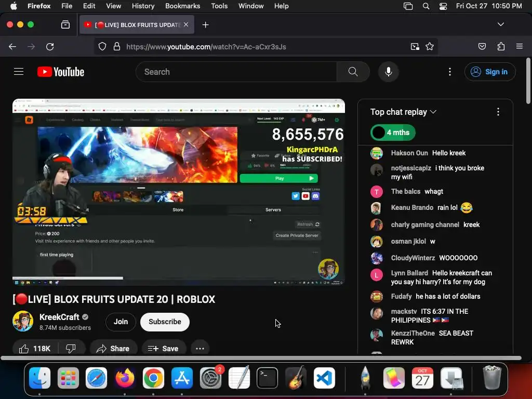The image size is (532, 399).
Task: Open the Trash in the Dock
Action: [x=491, y=378]
